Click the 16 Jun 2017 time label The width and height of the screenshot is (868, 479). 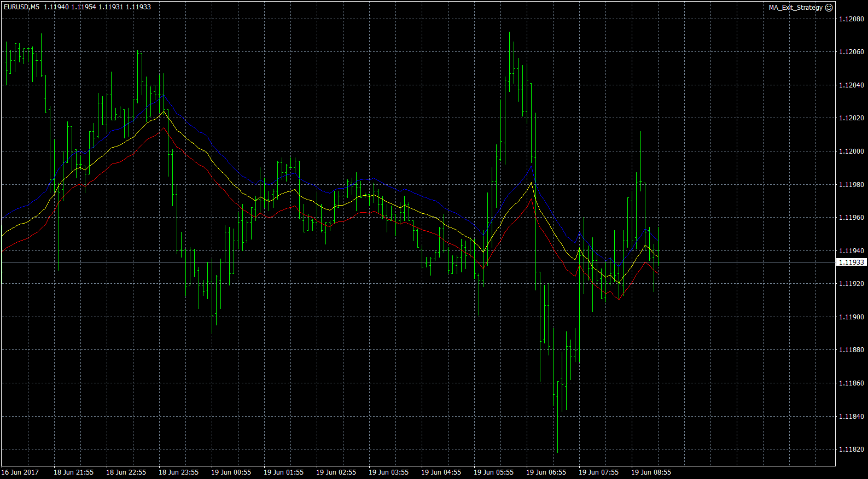click(x=20, y=472)
